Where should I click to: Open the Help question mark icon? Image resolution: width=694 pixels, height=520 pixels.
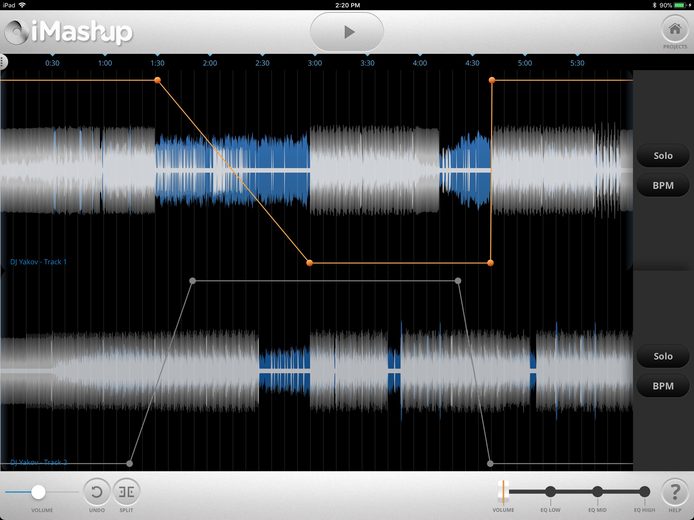click(x=675, y=492)
